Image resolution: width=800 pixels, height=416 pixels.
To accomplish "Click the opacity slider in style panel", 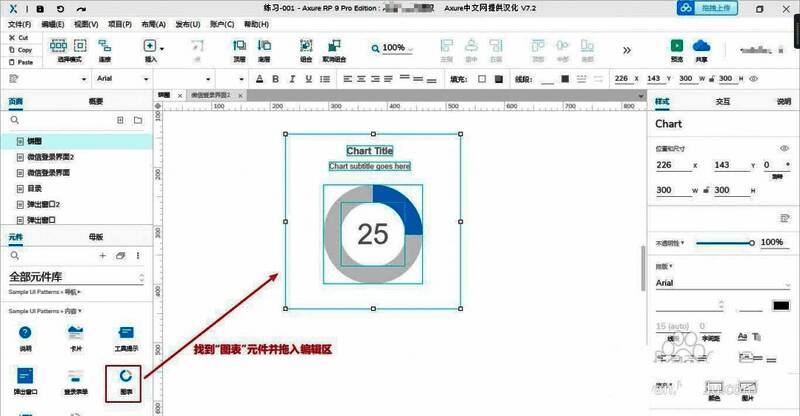I will [x=723, y=243].
